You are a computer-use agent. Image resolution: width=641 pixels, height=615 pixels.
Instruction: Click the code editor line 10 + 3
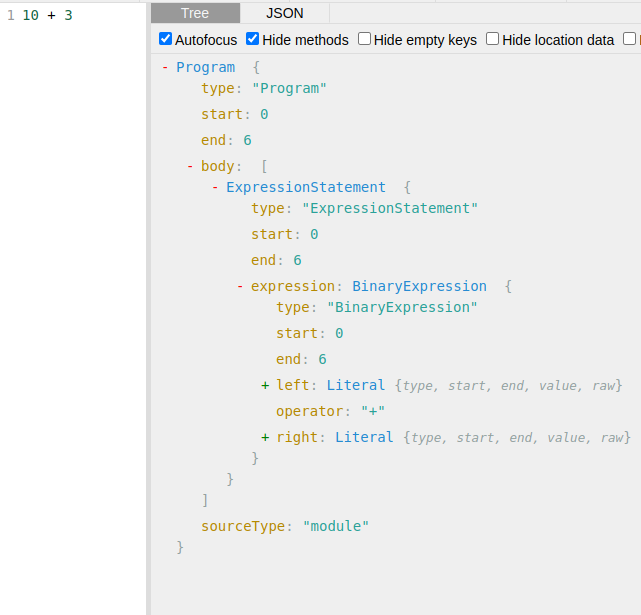click(47, 15)
